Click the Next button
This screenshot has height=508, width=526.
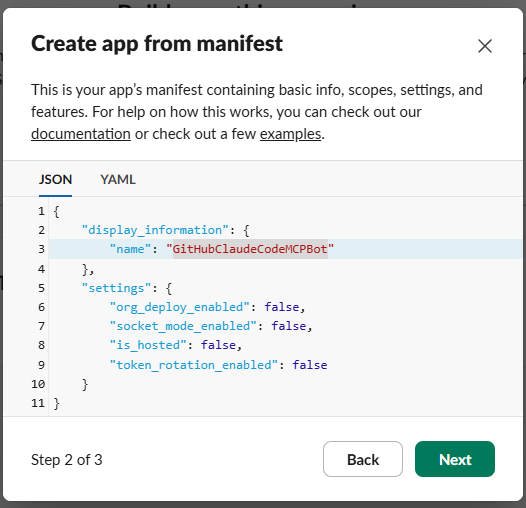pos(455,459)
